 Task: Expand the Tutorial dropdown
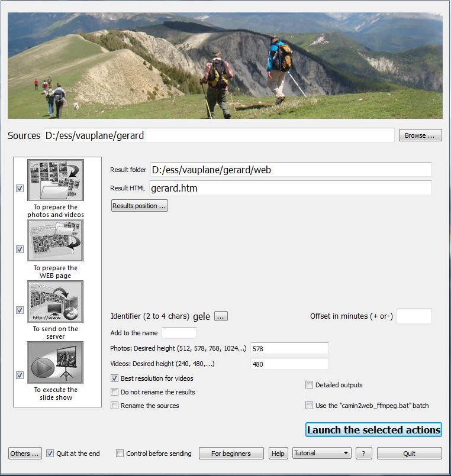pos(322,453)
